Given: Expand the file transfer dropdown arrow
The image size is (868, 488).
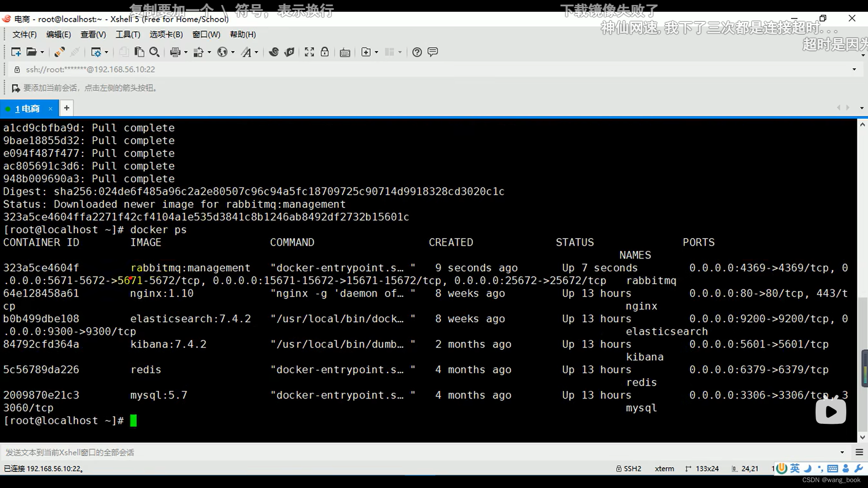Looking at the screenshot, I should [x=209, y=52].
